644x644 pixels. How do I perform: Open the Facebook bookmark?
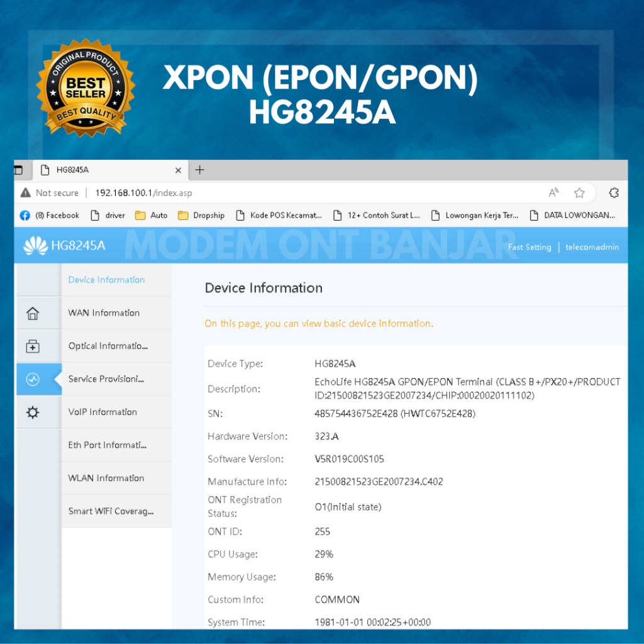[x=50, y=216]
